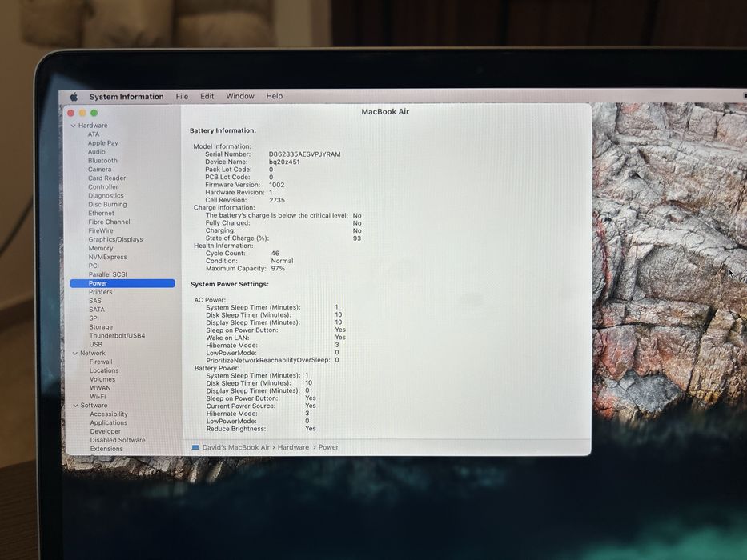747x560 pixels.
Task: Select Diagnostics in the sidebar
Action: 106,196
